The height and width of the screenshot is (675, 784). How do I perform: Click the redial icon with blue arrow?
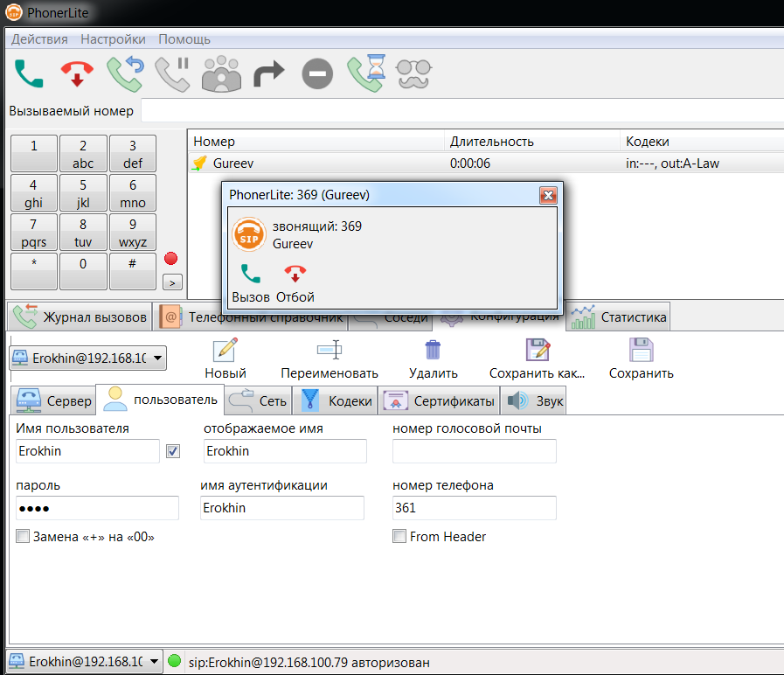coord(125,73)
